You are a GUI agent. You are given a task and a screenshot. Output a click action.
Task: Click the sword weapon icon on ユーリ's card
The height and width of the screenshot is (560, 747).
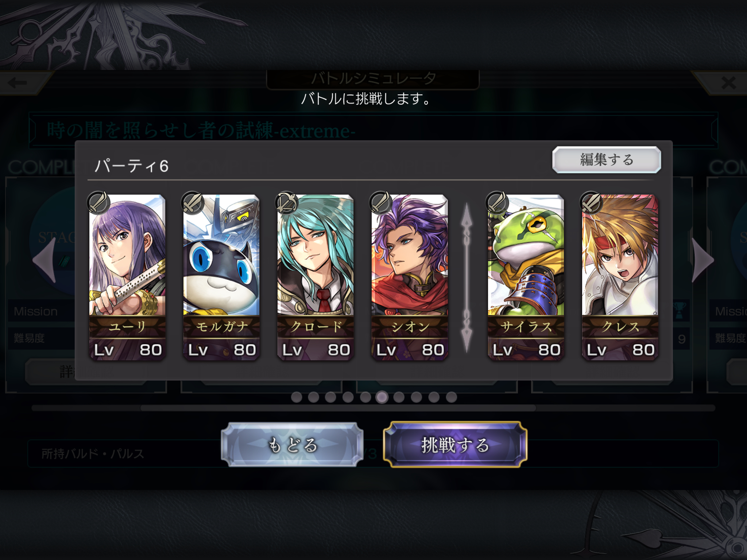[x=99, y=202]
